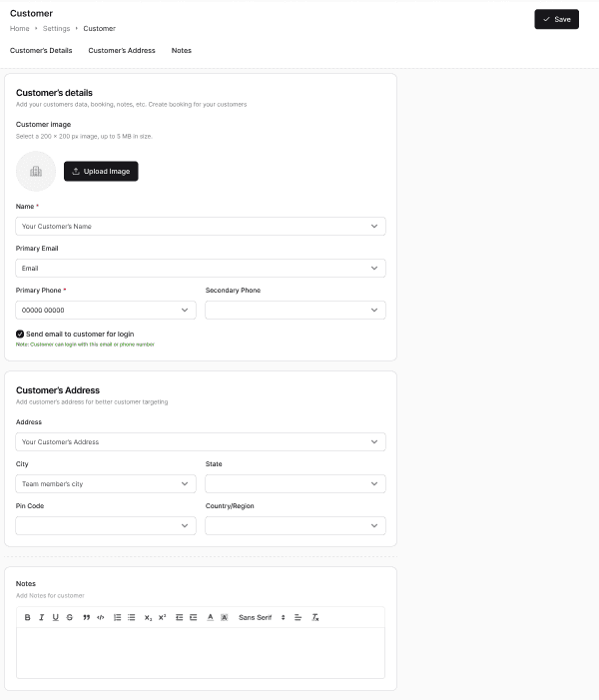599x700 pixels.
Task: Open the Primary Email dropdown chevron
Action: click(x=374, y=269)
